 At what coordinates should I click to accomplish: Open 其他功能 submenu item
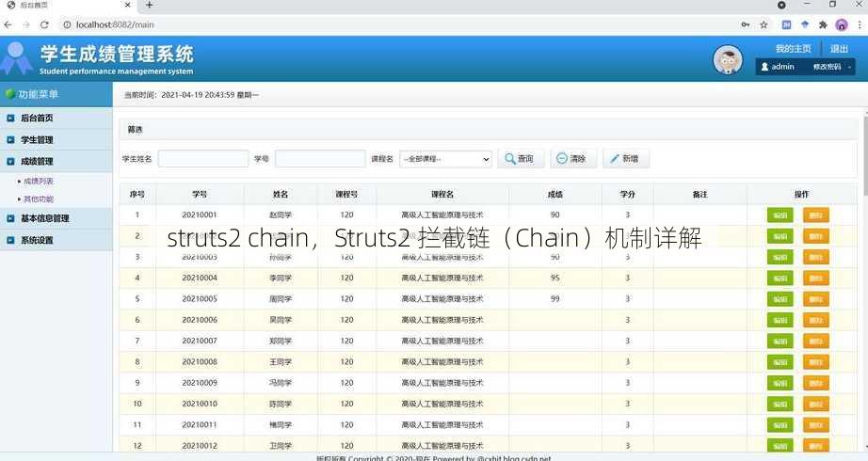(x=39, y=199)
